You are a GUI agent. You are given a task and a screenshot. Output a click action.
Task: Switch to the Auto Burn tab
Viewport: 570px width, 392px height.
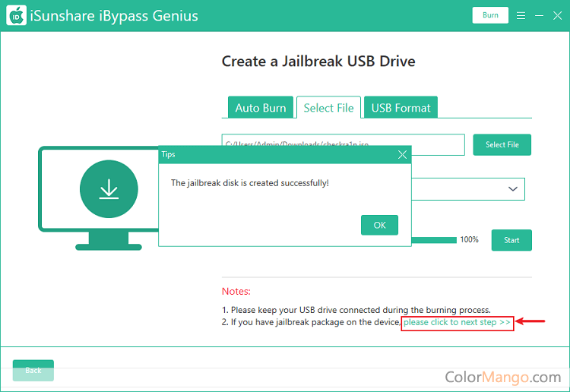(261, 108)
